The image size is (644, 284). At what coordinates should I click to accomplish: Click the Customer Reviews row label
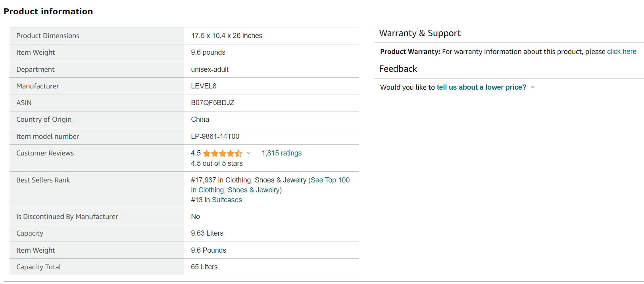45,153
